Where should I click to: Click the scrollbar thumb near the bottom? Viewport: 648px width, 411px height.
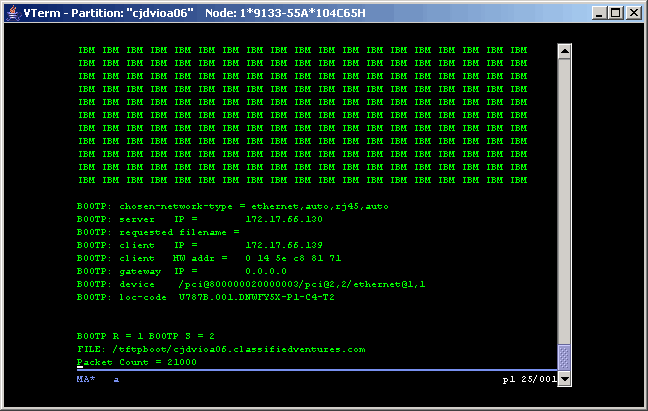coord(564,357)
